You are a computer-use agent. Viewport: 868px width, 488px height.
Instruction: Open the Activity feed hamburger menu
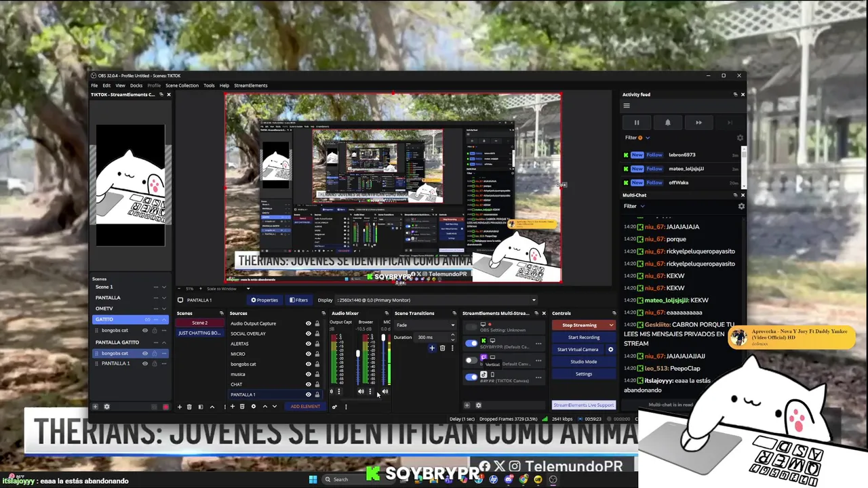(627, 106)
